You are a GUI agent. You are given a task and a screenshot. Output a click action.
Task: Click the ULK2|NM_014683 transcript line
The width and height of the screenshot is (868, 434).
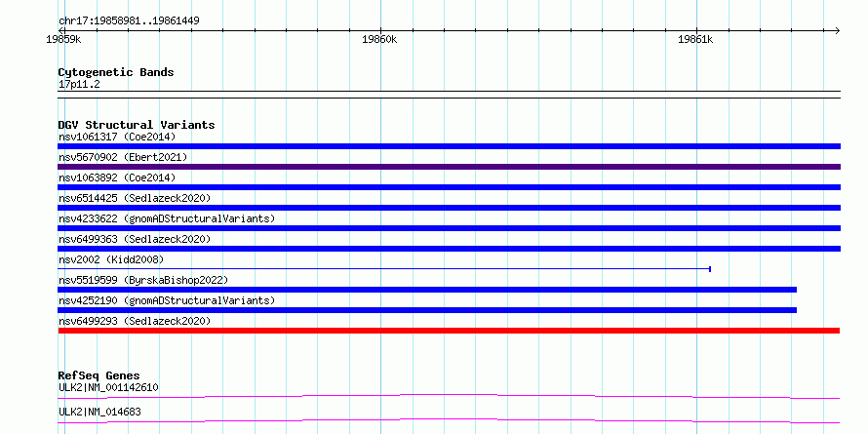(449, 420)
